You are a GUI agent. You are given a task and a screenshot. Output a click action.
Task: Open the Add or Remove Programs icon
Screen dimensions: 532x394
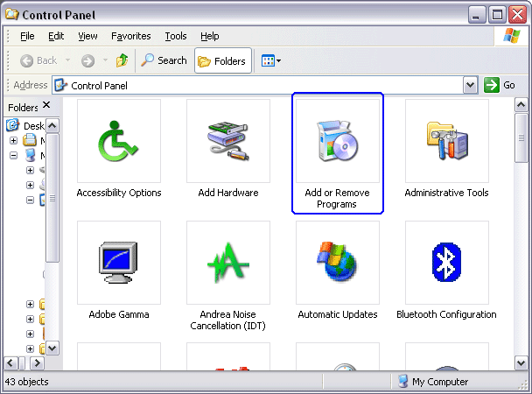coord(338,141)
